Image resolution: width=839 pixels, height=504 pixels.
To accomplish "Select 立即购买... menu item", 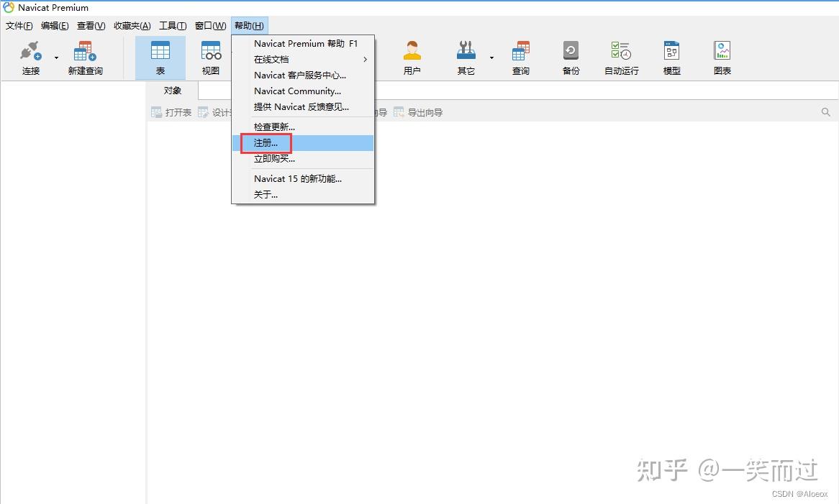I will (303, 159).
